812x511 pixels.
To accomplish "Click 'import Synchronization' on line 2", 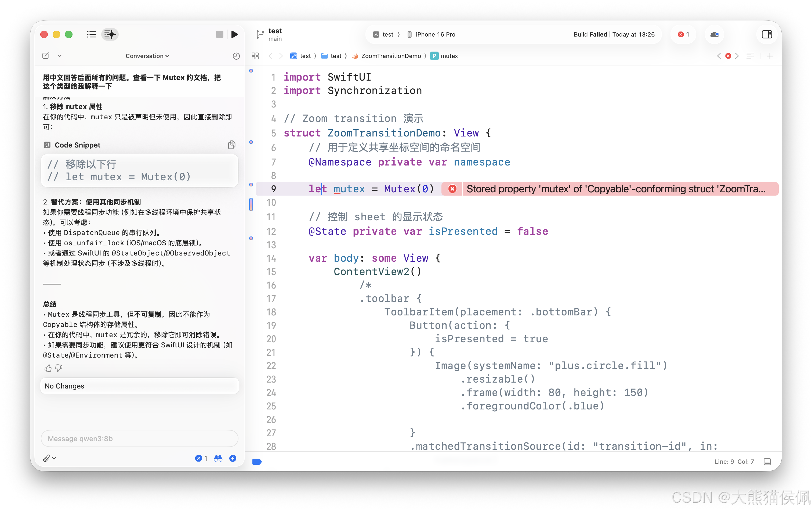I will pyautogui.click(x=353, y=90).
